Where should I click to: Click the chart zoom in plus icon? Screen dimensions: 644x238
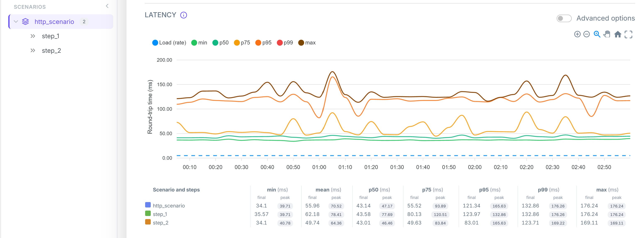(577, 34)
